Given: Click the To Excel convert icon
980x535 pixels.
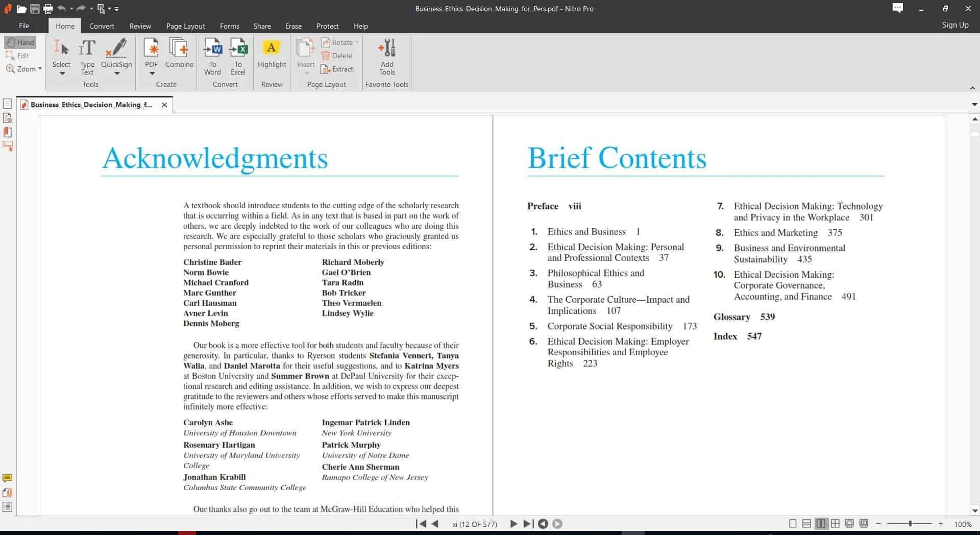Looking at the screenshot, I should click(238, 49).
